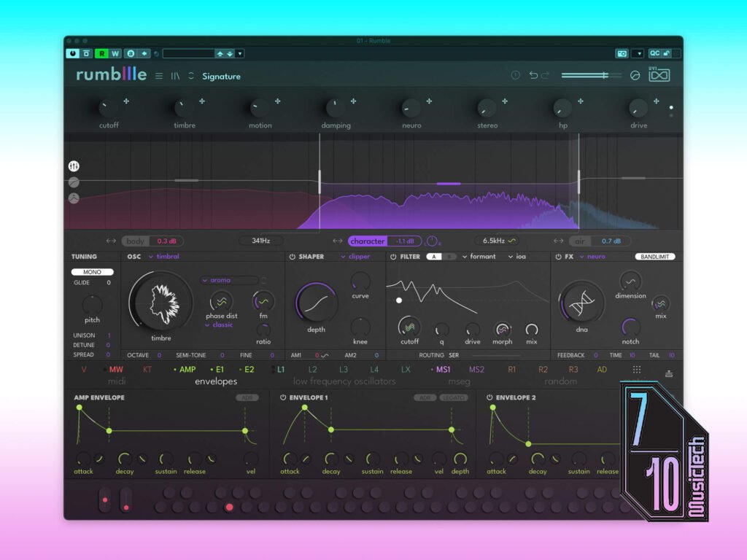Viewport: 747px width, 560px height.
Task: Toggle the FX power switch
Action: coord(558,257)
